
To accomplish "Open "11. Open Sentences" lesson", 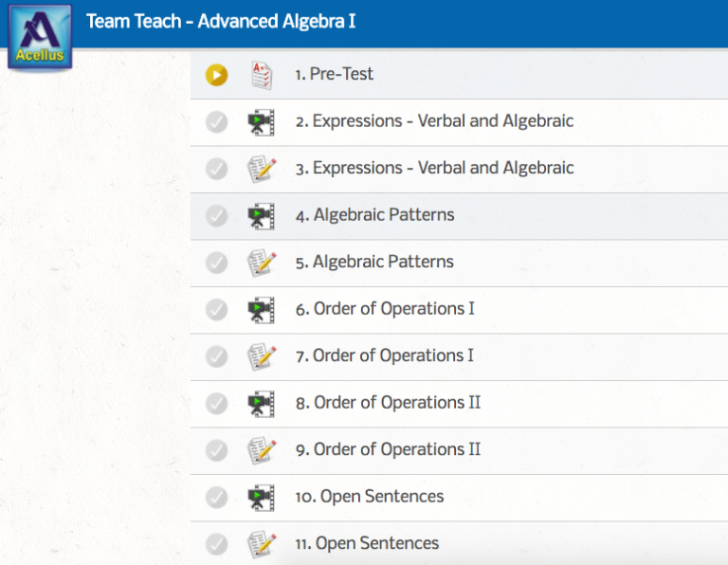I will point(367,543).
